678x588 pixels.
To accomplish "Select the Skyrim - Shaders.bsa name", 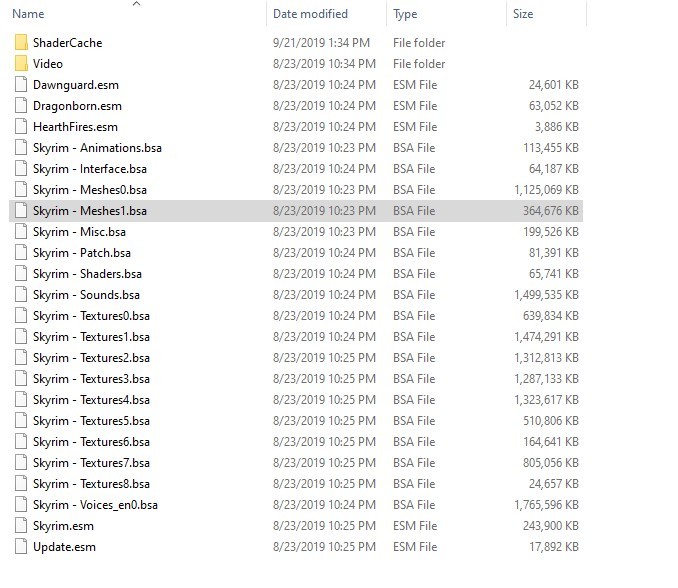I will tap(87, 274).
